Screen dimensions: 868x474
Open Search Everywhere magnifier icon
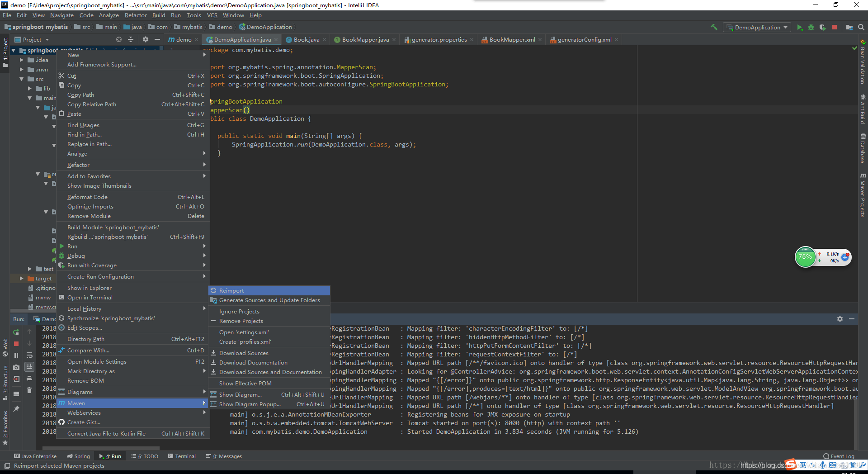coord(861,27)
